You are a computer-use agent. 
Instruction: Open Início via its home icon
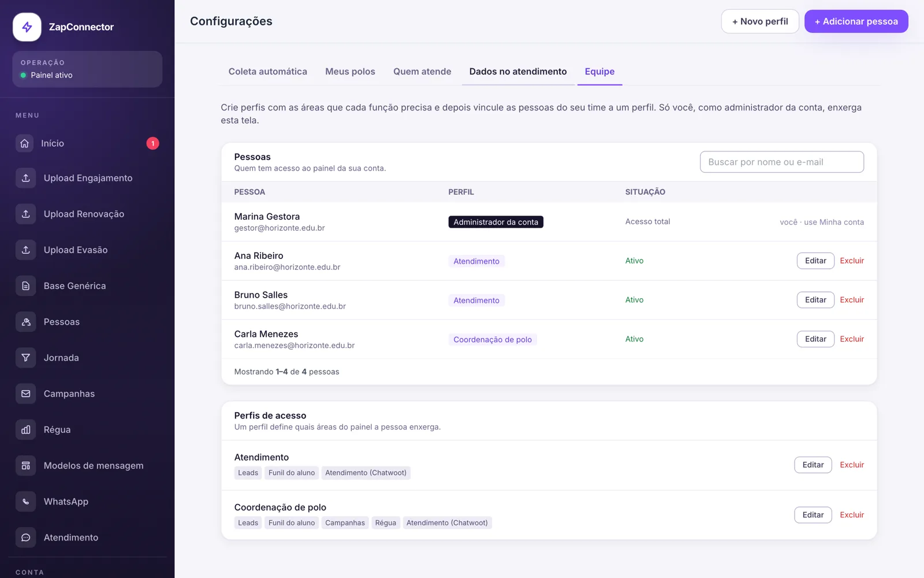(x=24, y=143)
